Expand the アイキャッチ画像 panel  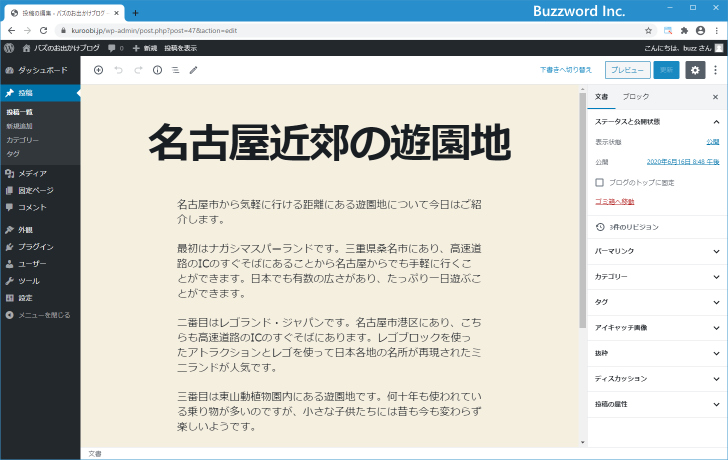coord(657,328)
